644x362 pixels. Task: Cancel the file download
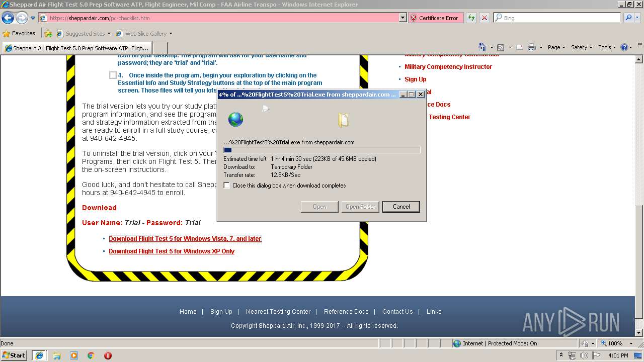pyautogui.click(x=401, y=207)
